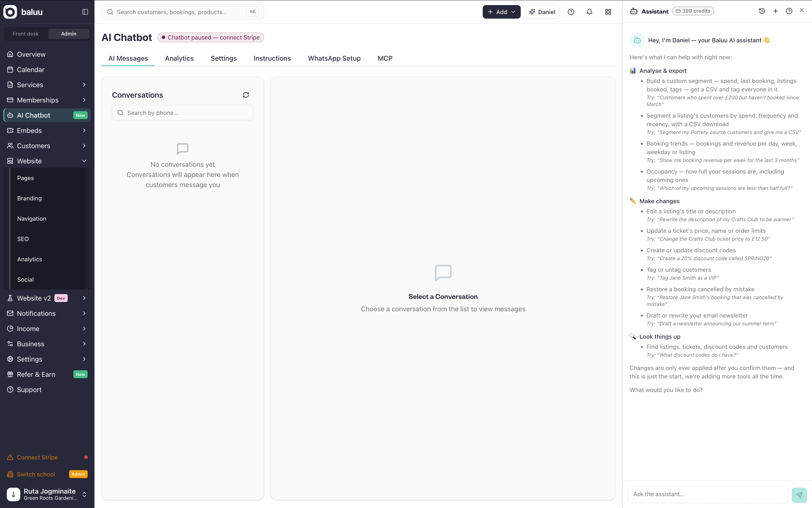The width and height of the screenshot is (812, 508).
Task: Start a new Assistant chat
Action: [x=775, y=11]
